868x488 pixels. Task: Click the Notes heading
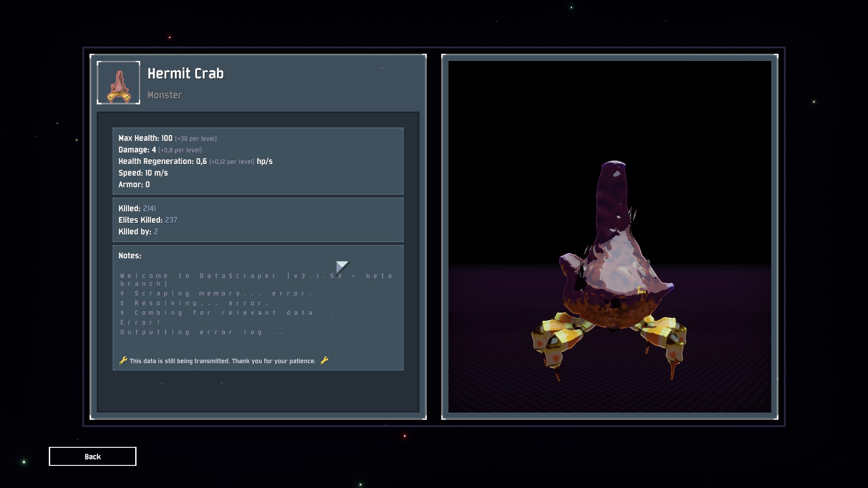130,256
